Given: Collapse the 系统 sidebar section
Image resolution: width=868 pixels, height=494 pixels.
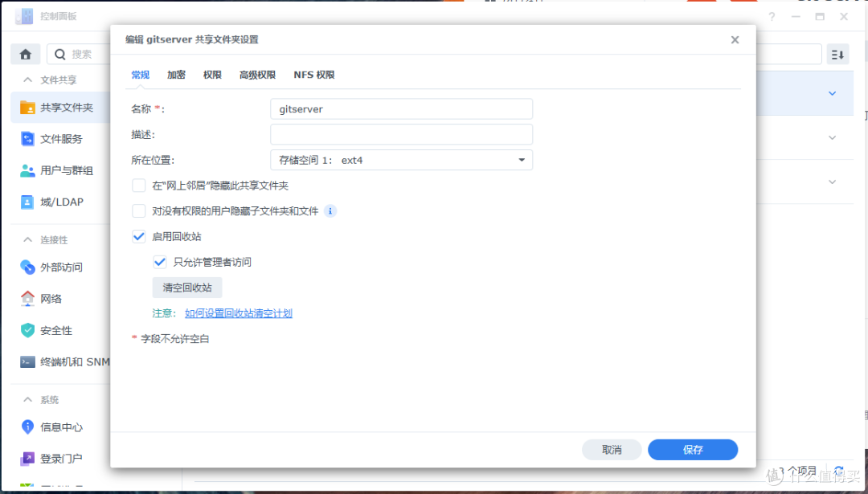Looking at the screenshot, I should click(27, 399).
